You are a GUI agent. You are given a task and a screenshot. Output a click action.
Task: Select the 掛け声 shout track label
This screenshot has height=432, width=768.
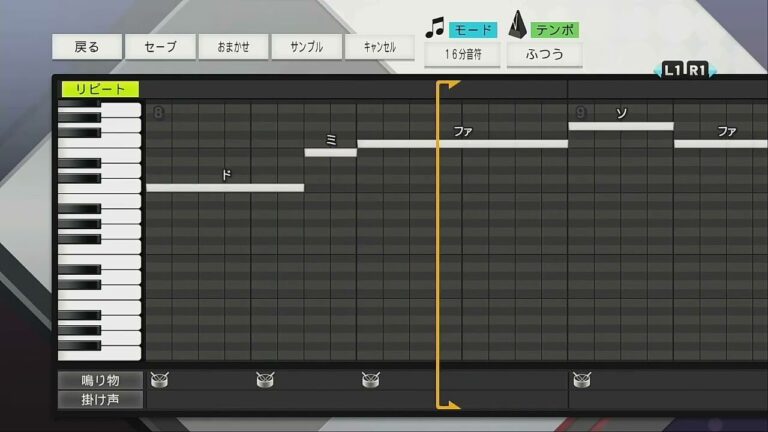(x=100, y=399)
